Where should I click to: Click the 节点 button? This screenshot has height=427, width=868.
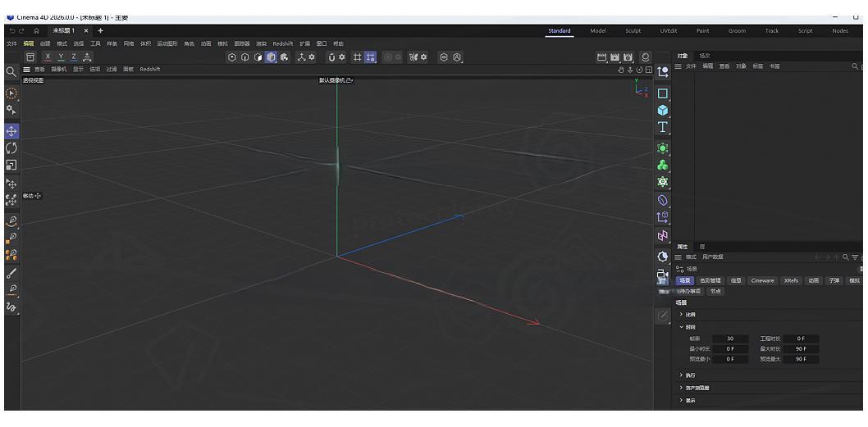tap(715, 292)
